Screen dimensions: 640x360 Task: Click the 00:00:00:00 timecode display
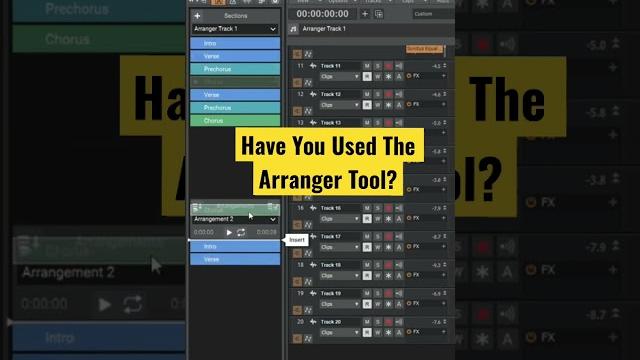point(322,14)
